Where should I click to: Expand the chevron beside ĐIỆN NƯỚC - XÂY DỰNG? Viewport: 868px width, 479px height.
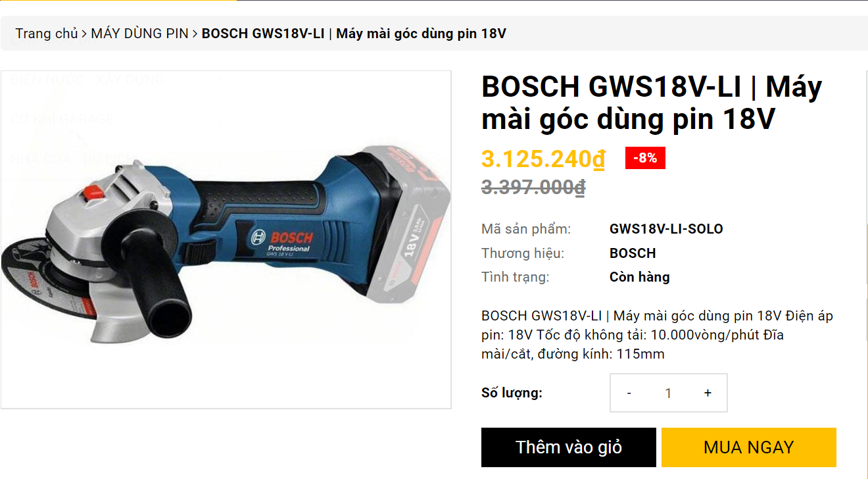(221, 80)
